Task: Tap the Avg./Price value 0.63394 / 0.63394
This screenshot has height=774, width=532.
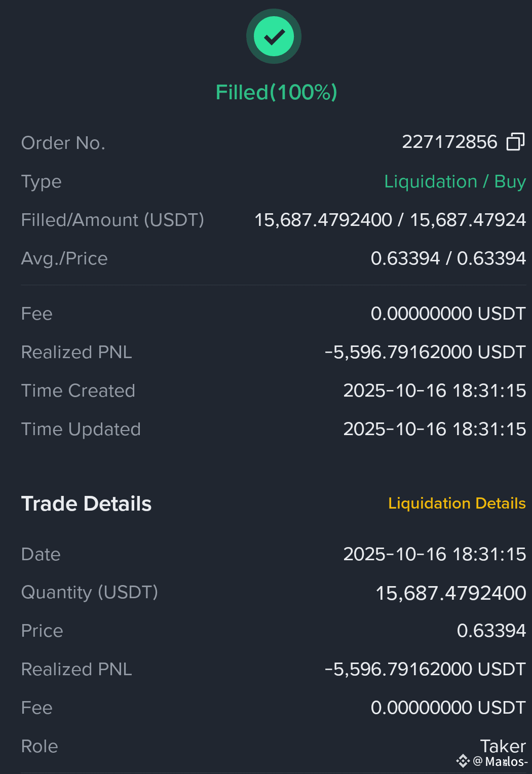Action: [x=448, y=258]
